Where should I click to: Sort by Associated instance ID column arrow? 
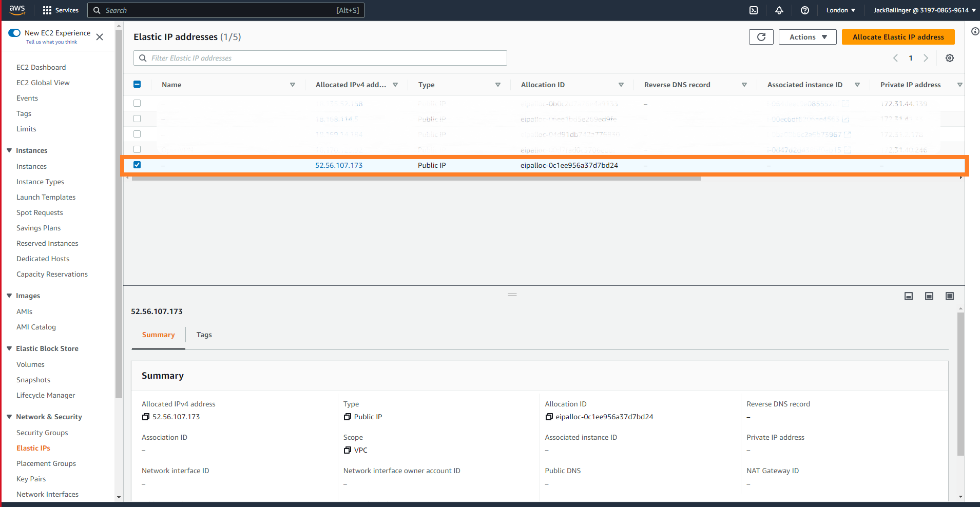[857, 85]
